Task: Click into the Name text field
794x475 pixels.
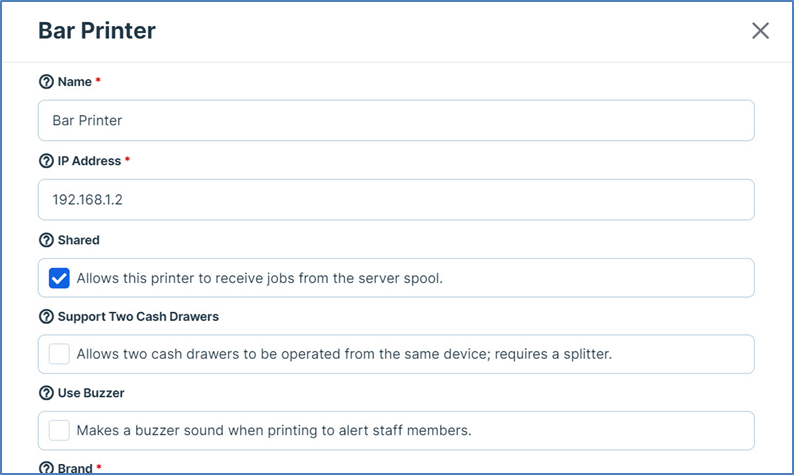Action: (396, 120)
